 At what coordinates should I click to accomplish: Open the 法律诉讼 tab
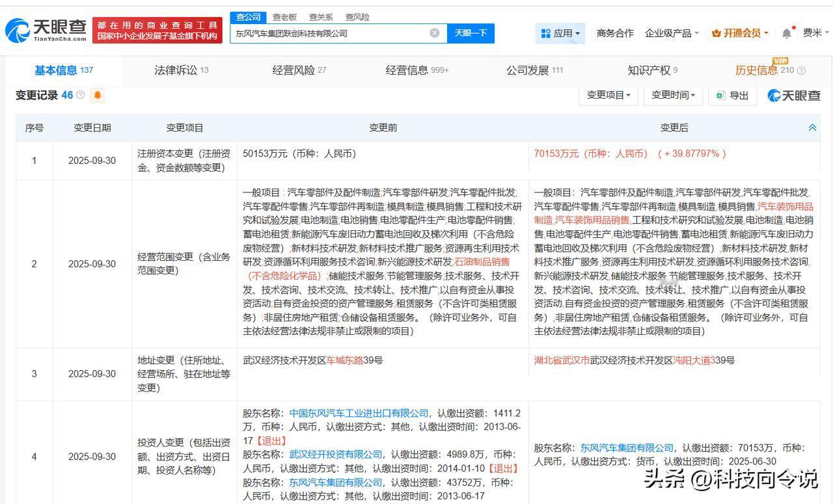pyautogui.click(x=181, y=70)
